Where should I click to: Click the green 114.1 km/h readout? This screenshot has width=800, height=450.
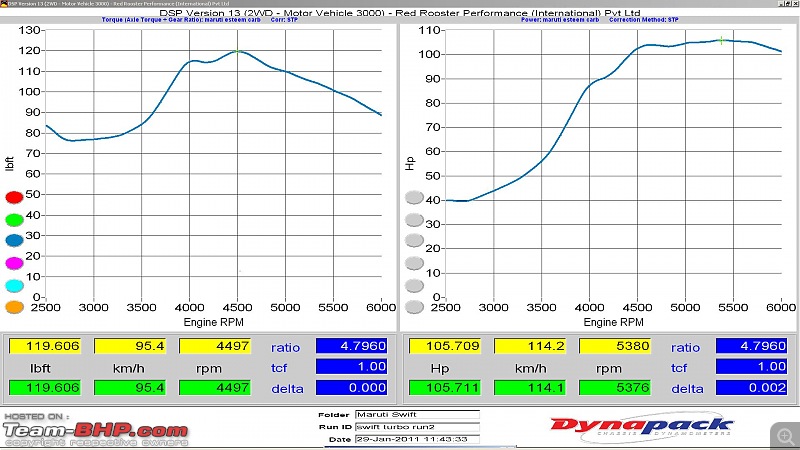[x=530, y=388]
